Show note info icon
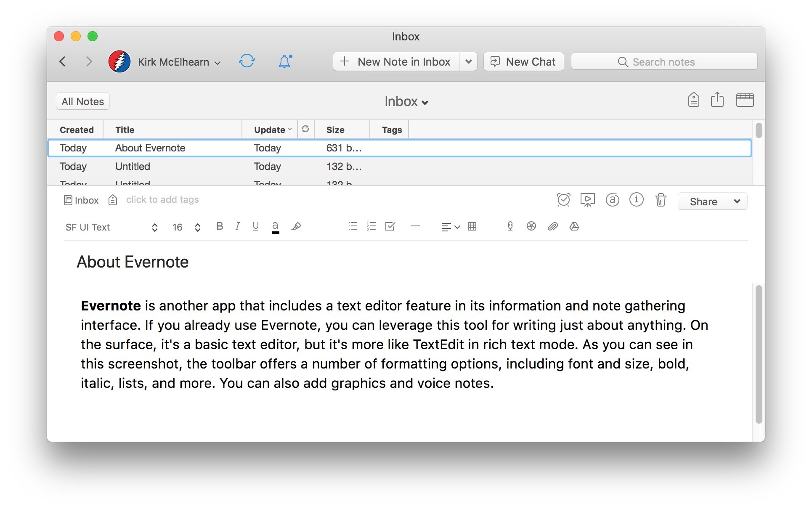Viewport: 812px width, 509px height. pos(637,199)
